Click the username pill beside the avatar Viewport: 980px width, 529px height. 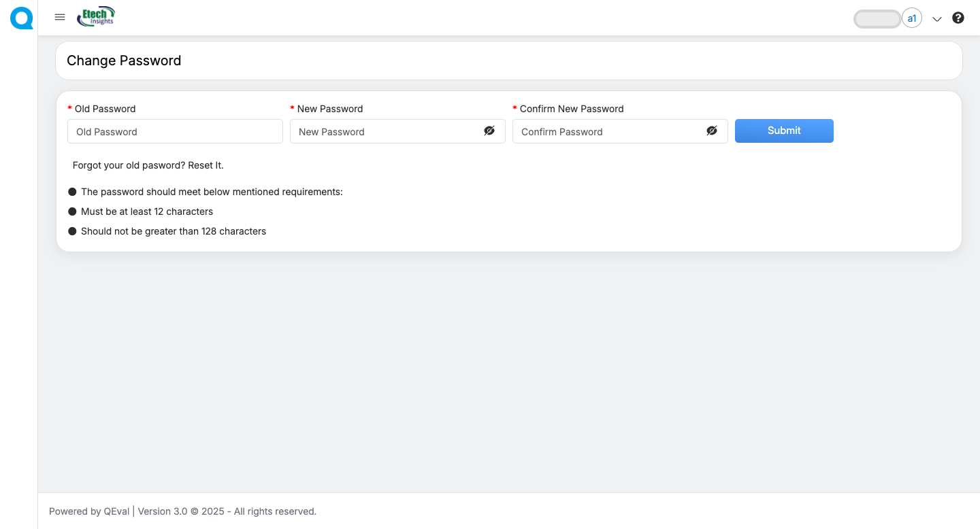coord(877,19)
